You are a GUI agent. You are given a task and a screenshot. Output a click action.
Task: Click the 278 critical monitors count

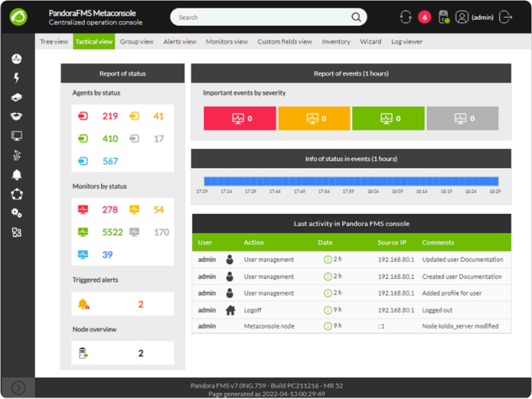110,209
